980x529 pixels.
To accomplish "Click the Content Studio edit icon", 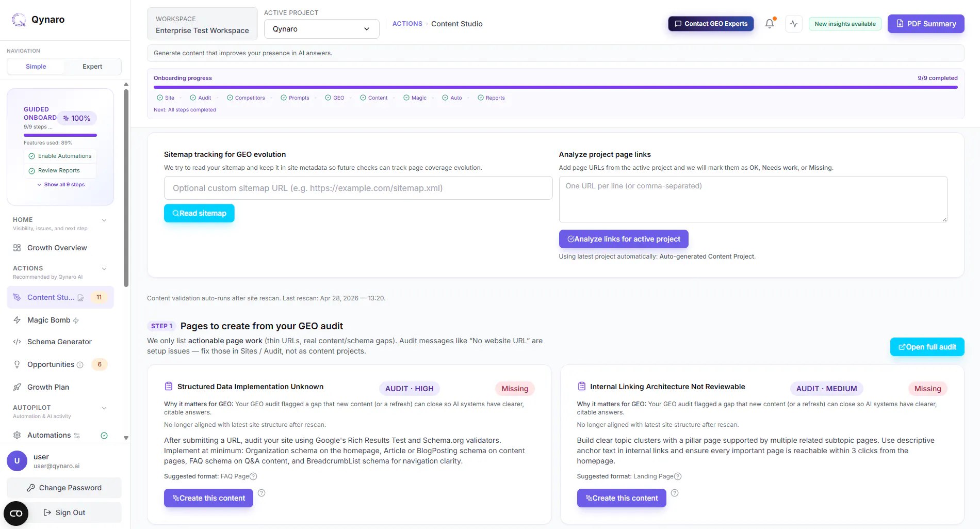I will pos(80,298).
